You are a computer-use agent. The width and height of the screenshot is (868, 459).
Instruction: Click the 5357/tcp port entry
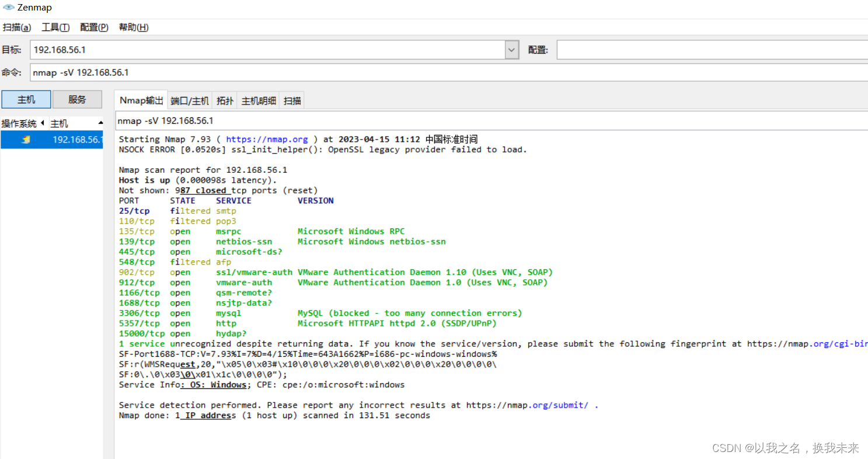click(139, 324)
